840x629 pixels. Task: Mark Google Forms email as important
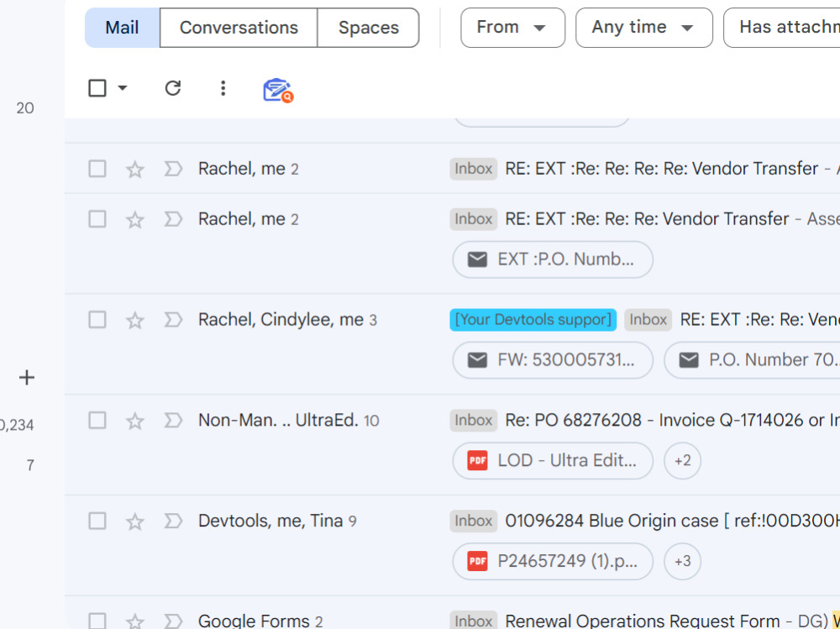173,621
